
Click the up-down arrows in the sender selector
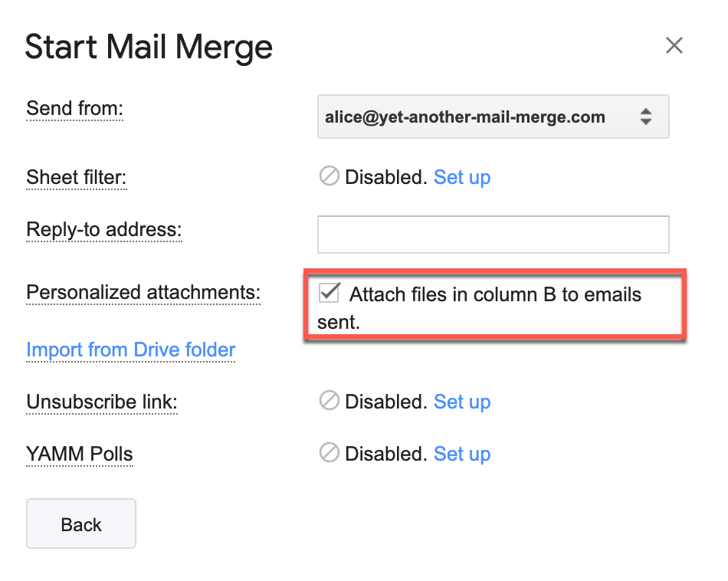click(x=646, y=117)
